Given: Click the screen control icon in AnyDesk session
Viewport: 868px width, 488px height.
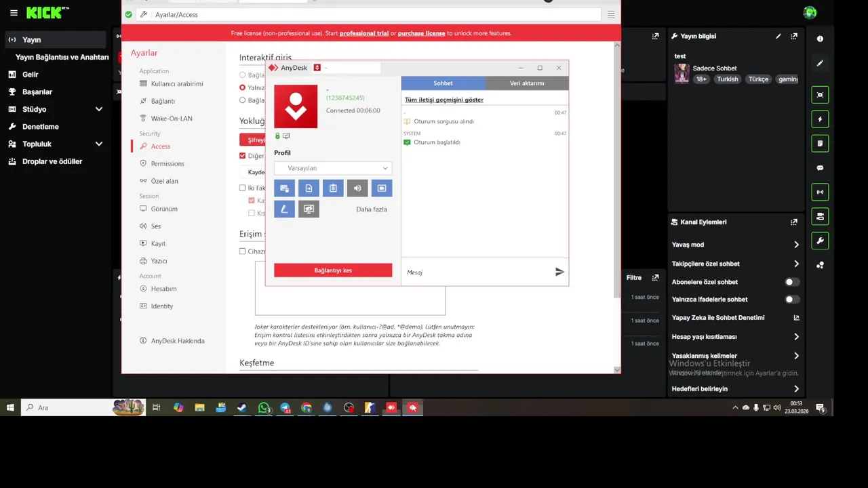Looking at the screenshot, I should pyautogui.click(x=382, y=188).
